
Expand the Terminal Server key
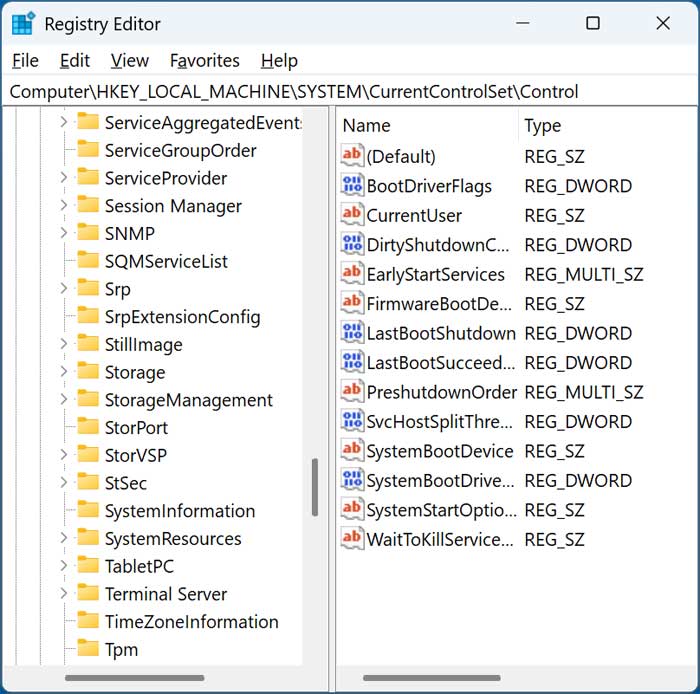coord(64,593)
